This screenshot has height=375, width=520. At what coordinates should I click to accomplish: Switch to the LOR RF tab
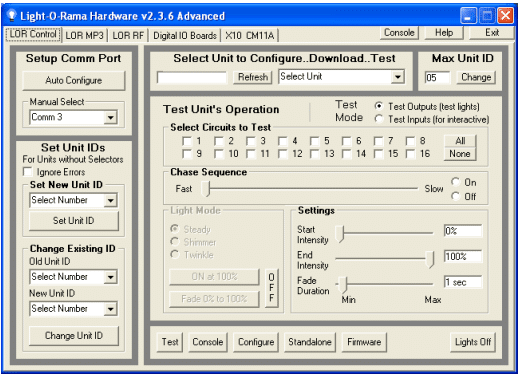[128, 35]
